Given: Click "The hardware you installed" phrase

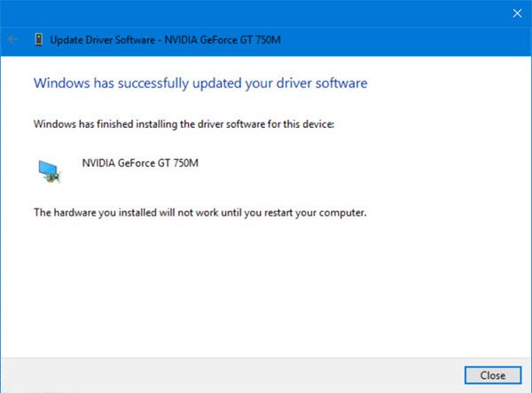Looking at the screenshot, I should click(95, 213).
